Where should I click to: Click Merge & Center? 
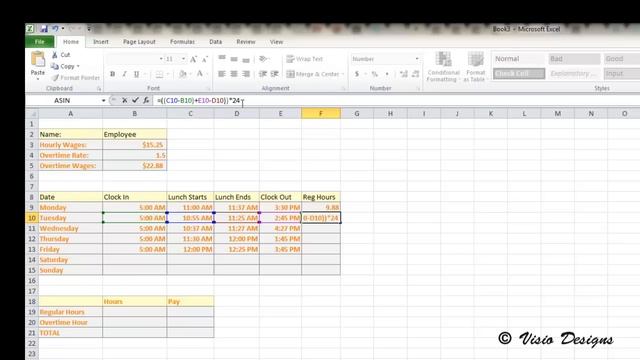tap(313, 74)
